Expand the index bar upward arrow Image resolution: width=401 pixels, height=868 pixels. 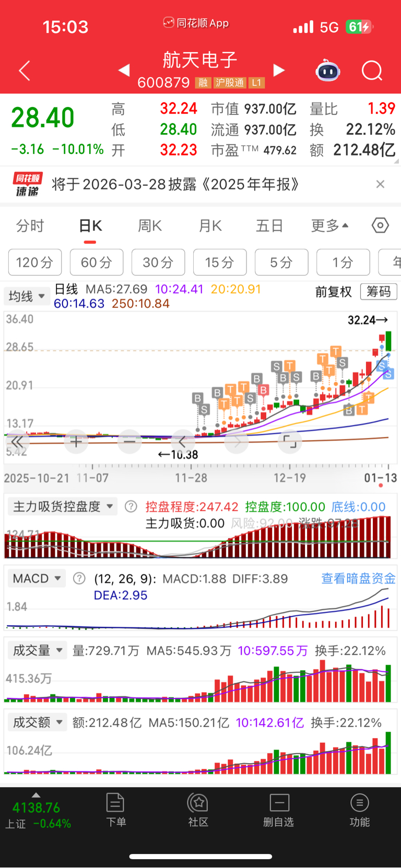coord(36,795)
